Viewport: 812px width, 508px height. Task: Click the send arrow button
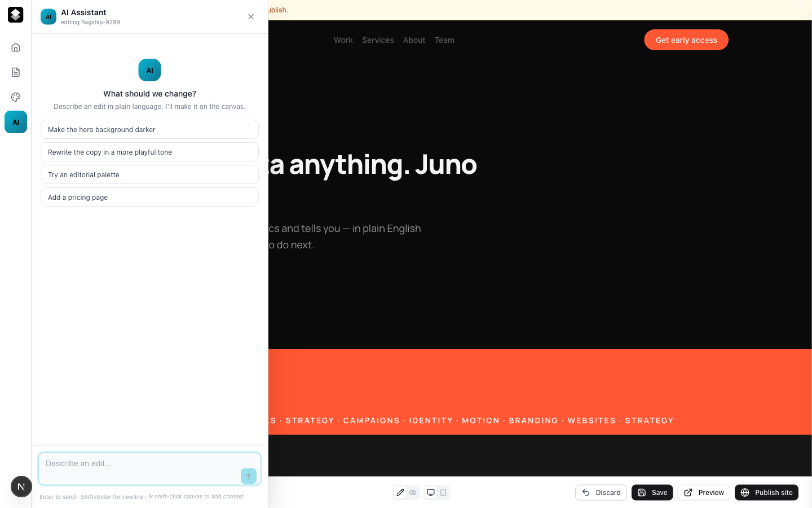coord(249,476)
